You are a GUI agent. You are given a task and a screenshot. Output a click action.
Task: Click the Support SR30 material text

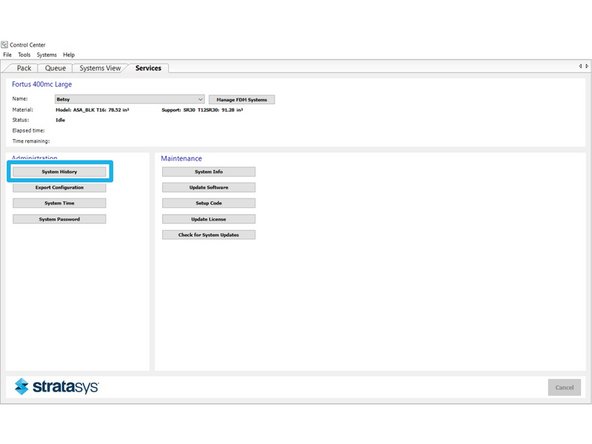(x=202, y=110)
